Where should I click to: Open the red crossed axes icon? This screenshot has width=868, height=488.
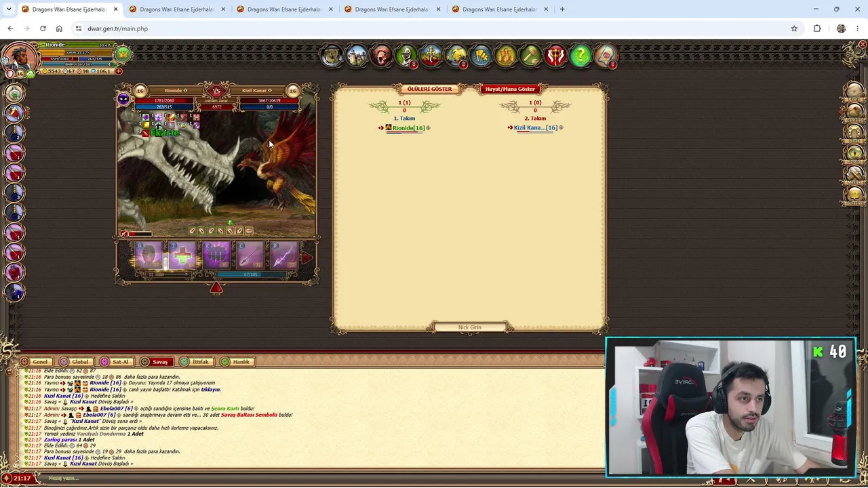tap(555, 56)
